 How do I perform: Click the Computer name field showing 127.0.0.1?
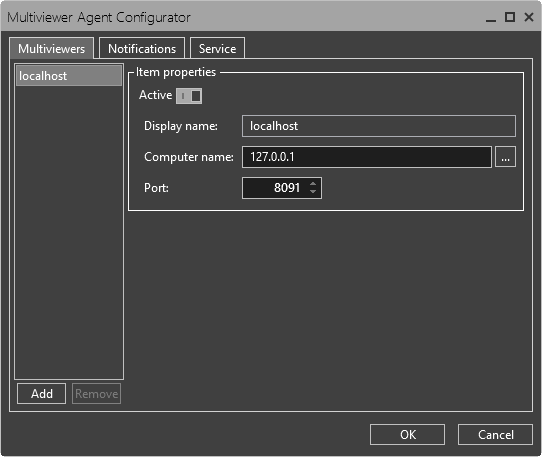(367, 157)
